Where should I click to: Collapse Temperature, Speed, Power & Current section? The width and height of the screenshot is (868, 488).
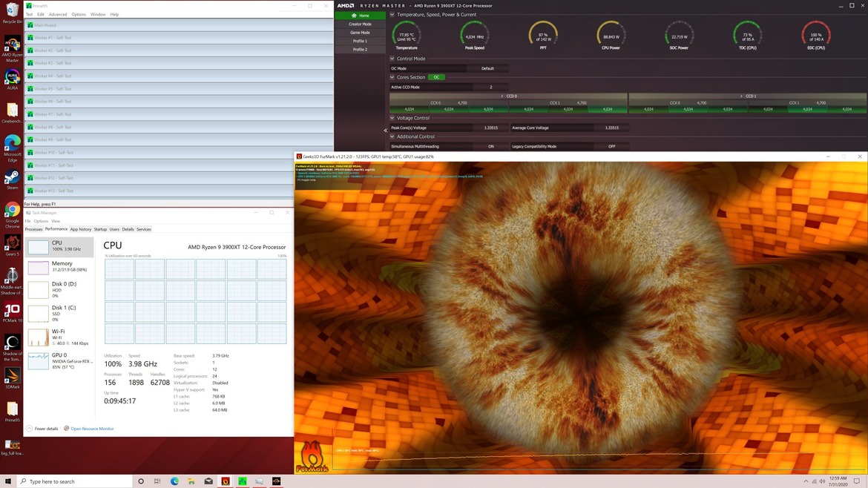(392, 14)
